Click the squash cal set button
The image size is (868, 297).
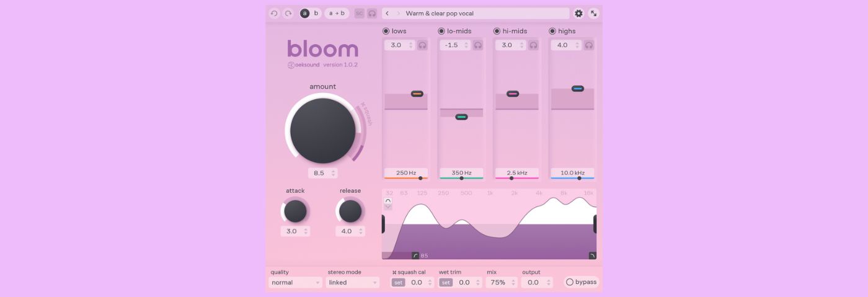pos(399,283)
